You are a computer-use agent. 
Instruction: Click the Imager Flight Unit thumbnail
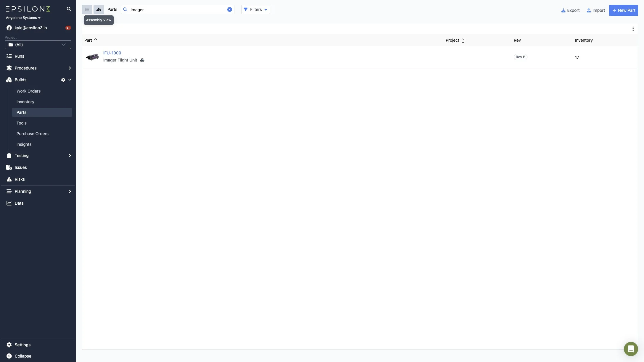click(93, 57)
